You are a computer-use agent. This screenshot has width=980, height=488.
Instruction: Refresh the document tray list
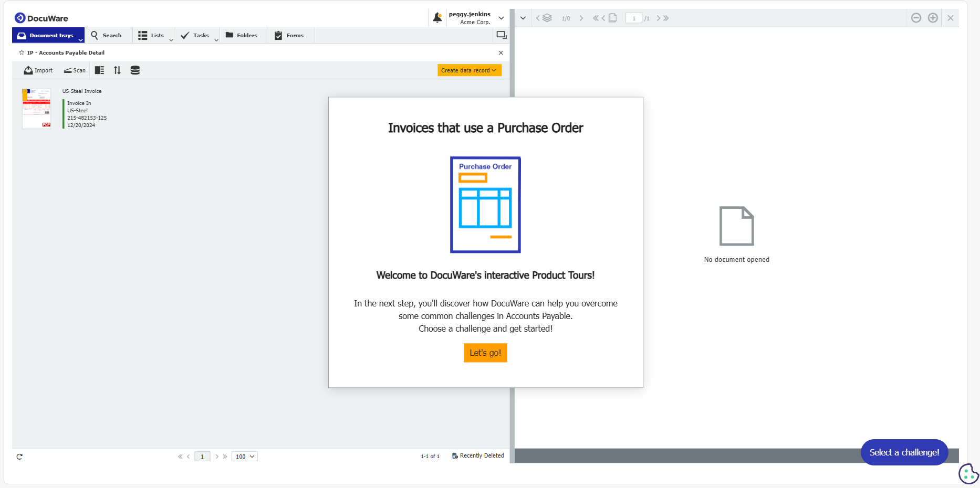pos(19,457)
